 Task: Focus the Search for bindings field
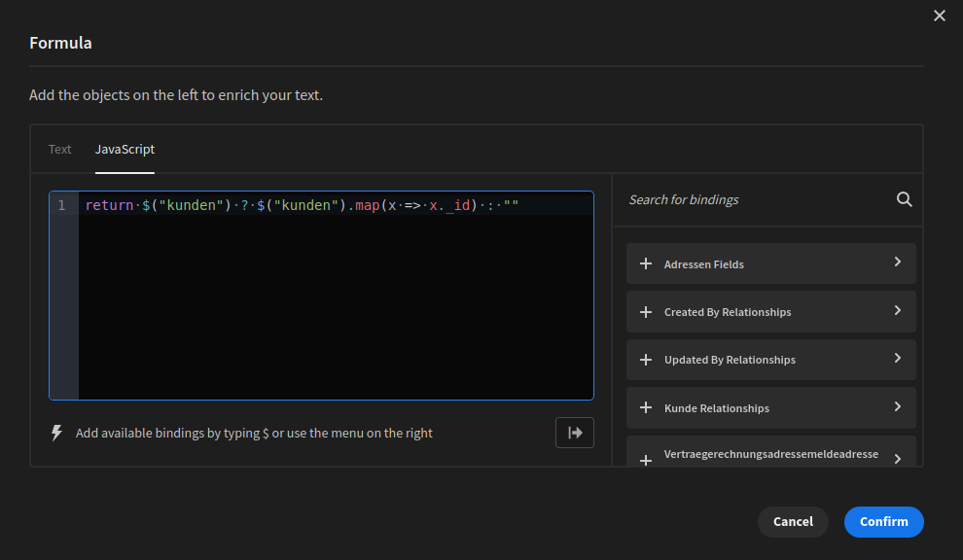(754, 199)
